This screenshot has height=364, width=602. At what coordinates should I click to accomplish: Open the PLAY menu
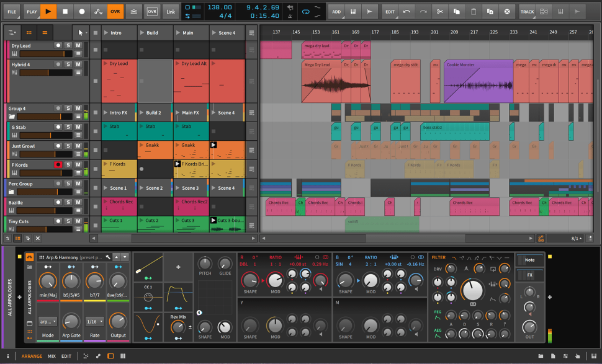coord(32,12)
